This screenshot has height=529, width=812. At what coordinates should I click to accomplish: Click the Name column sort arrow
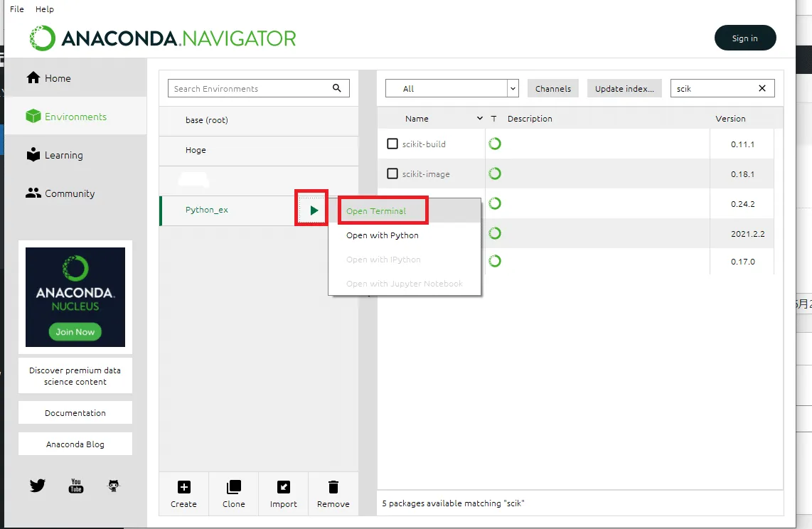479,119
